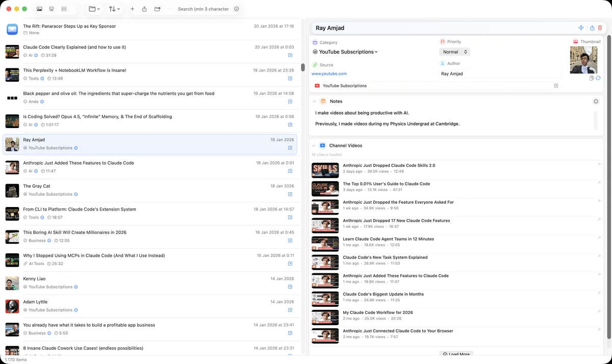This screenshot has height=364, width=612.
Task: Open the YouTube Subscriptions category dropdown
Action: point(345,52)
